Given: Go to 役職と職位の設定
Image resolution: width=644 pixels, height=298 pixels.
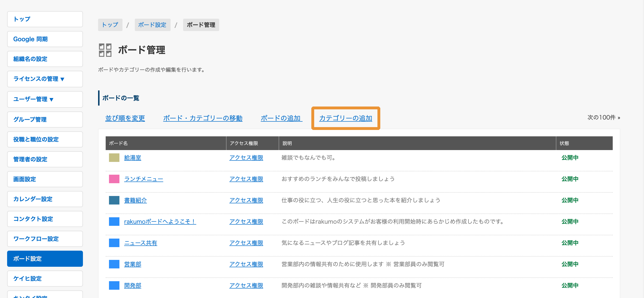Looking at the screenshot, I should coord(45,139).
